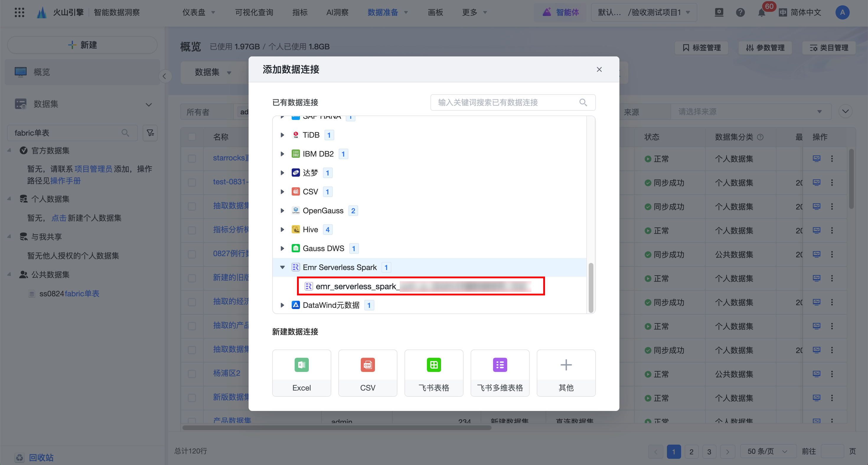Click the Excel new connection icon
868x465 pixels.
(x=301, y=365)
